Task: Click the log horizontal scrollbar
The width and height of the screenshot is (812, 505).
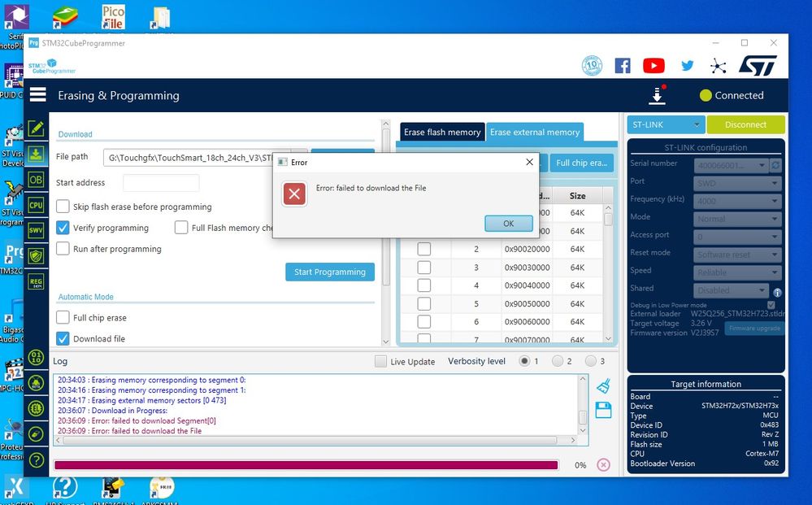Action: 310,440
